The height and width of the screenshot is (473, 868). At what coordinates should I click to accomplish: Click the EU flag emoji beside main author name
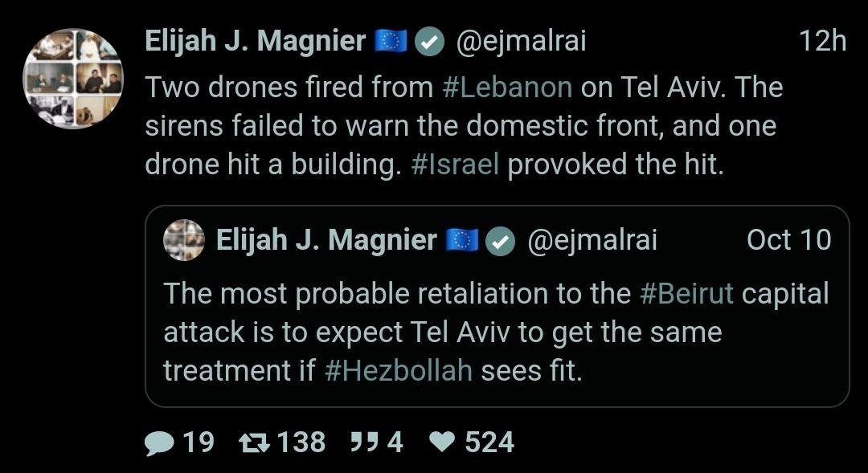coord(391,42)
